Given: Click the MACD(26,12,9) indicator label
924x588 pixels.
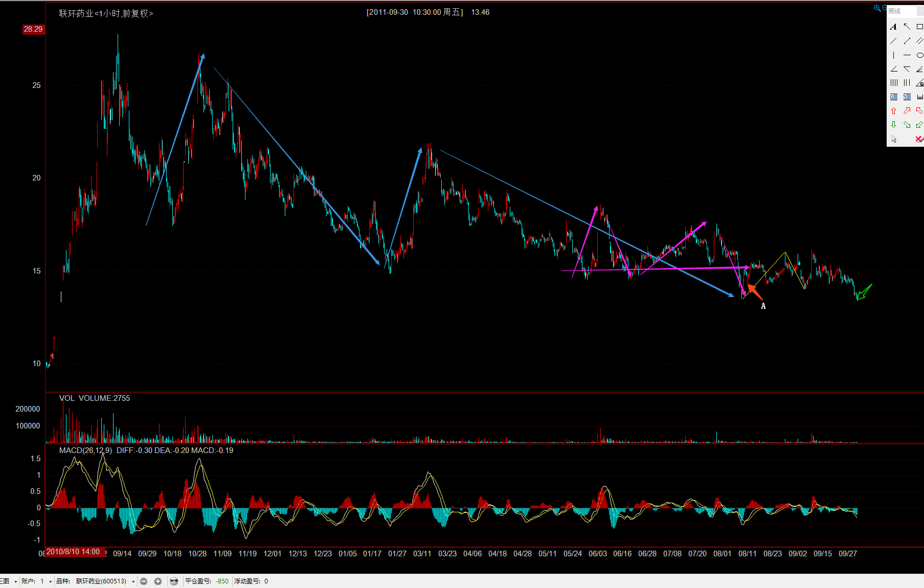Looking at the screenshot, I should [85, 450].
